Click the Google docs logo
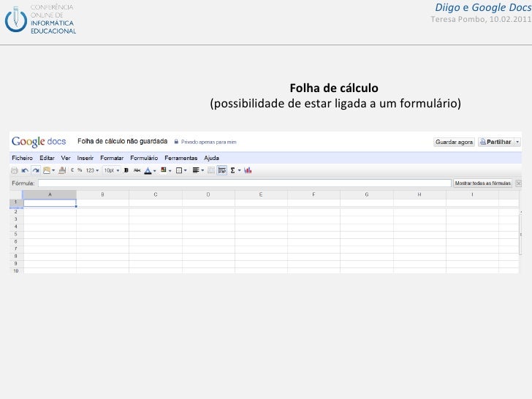This screenshot has height=399, width=532. pyautogui.click(x=39, y=142)
